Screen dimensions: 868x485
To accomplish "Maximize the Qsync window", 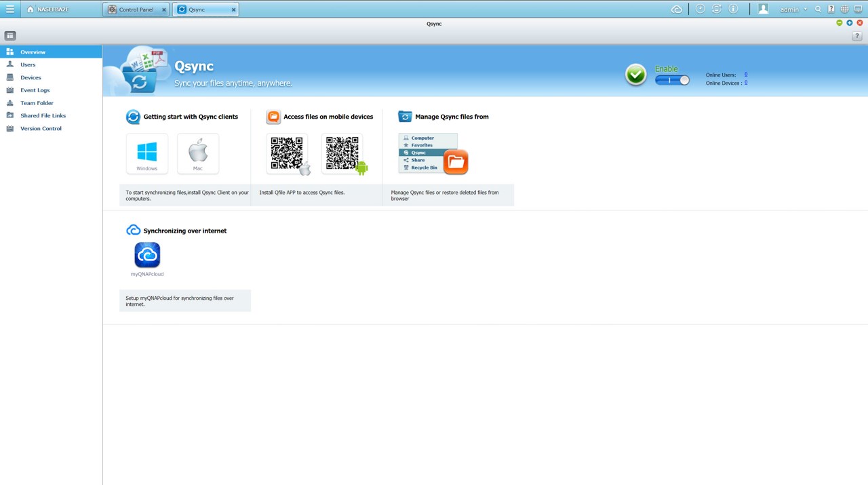I will pyautogui.click(x=850, y=23).
